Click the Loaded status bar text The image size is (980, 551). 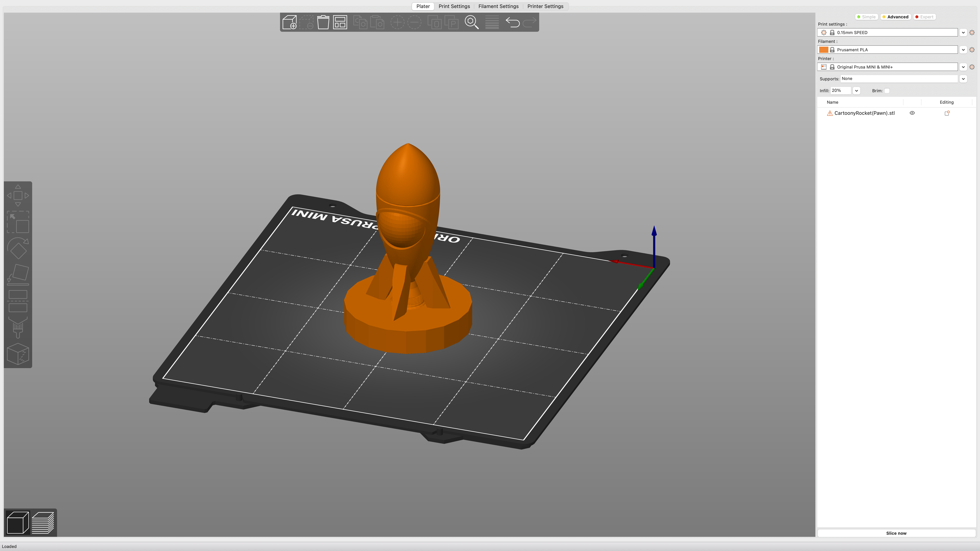(9, 546)
